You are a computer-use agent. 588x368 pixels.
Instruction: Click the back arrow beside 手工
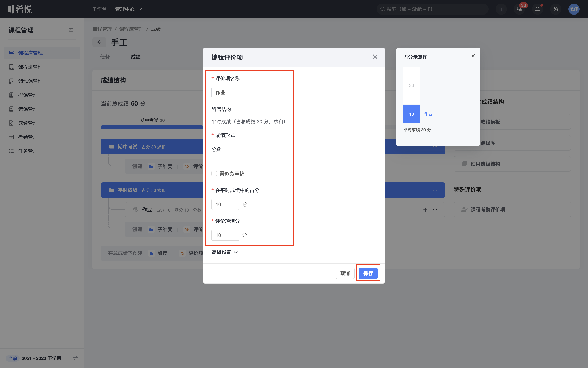click(x=99, y=42)
